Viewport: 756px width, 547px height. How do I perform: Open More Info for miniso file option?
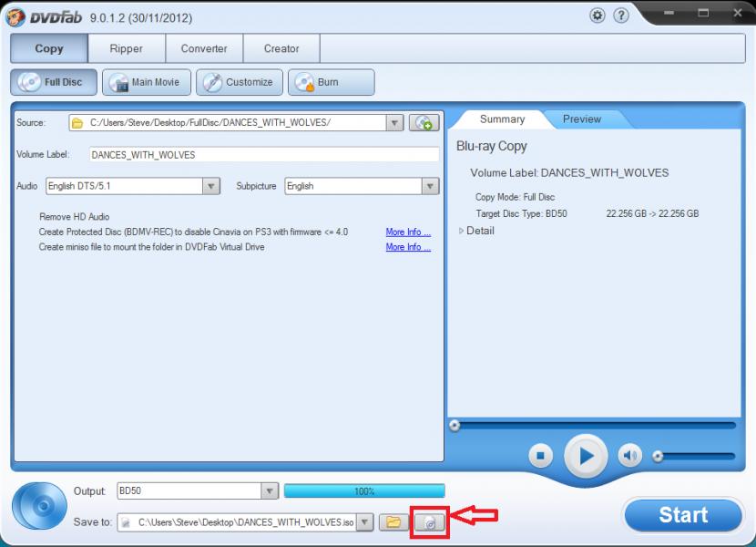[408, 247]
